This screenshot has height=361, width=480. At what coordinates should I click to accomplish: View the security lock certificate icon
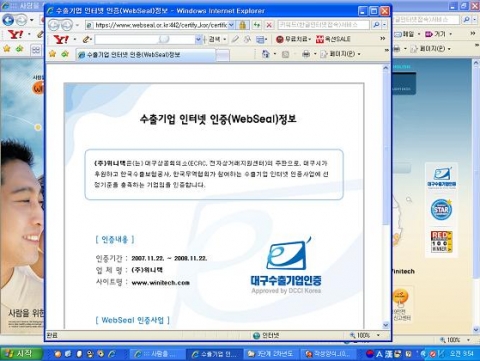point(243,25)
